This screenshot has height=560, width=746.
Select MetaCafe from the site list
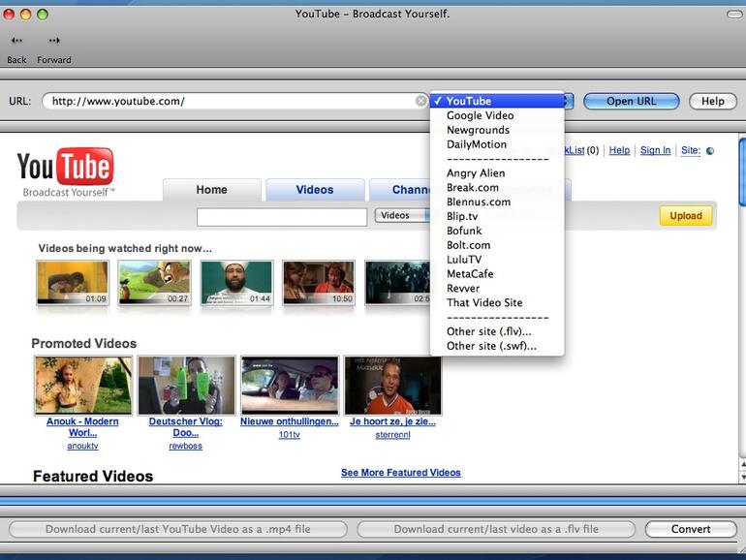pos(470,274)
